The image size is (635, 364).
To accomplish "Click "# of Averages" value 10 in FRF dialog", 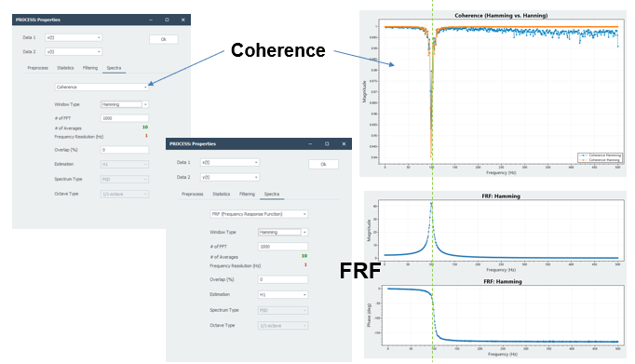I will [304, 256].
